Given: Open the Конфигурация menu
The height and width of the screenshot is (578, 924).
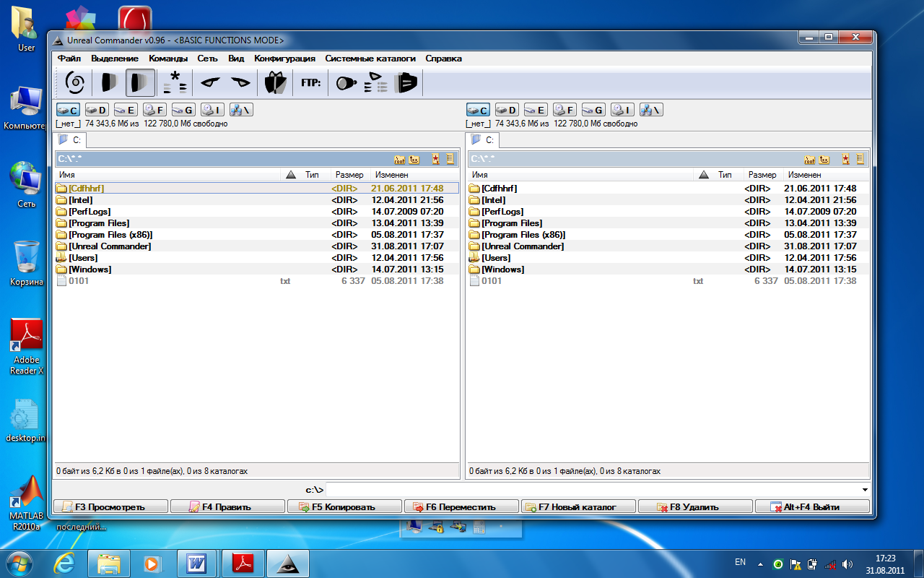Looking at the screenshot, I should click(284, 59).
